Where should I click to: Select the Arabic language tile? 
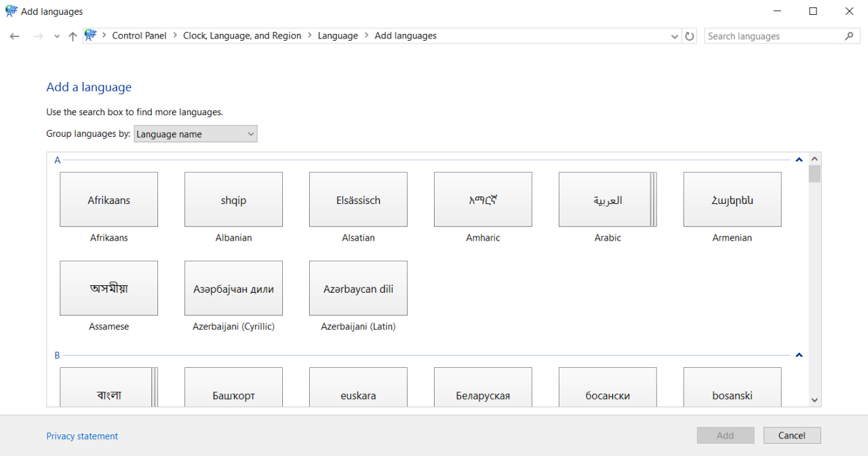point(608,199)
